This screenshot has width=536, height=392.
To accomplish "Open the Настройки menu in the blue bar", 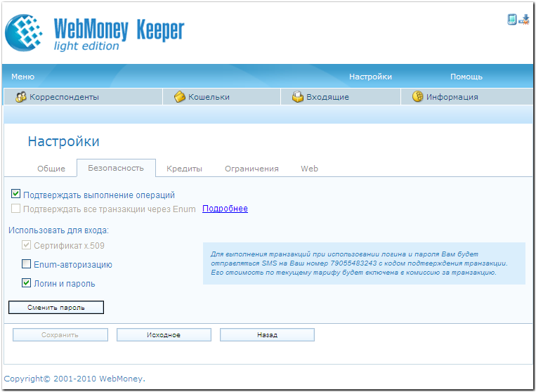I will pyautogui.click(x=370, y=77).
